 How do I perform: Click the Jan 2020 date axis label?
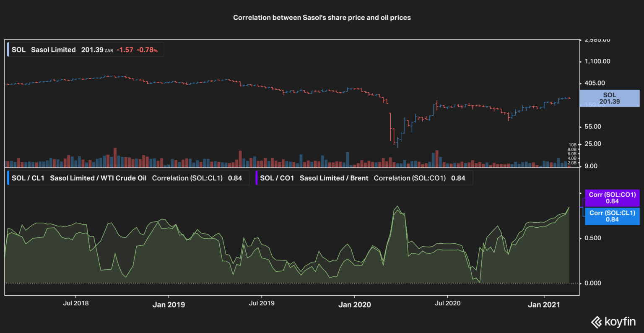tap(354, 304)
